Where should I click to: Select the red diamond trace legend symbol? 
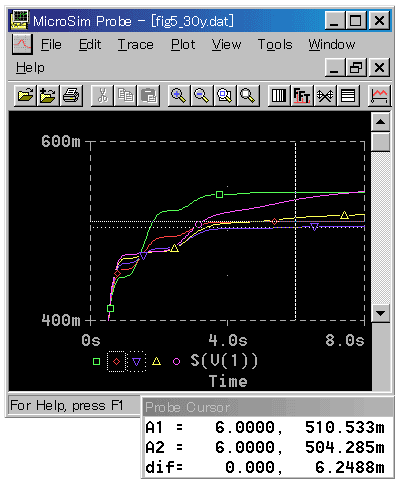[x=116, y=361]
